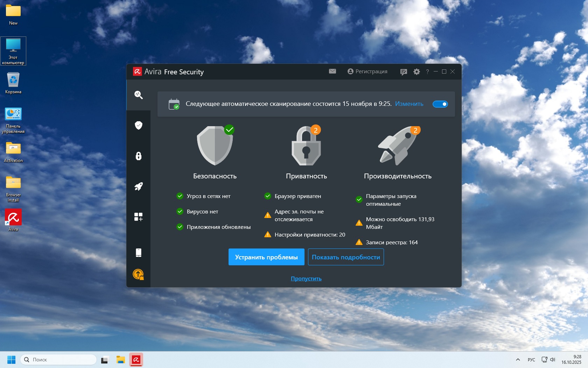Click the volume speaker icon in tray
The height and width of the screenshot is (368, 588).
[x=553, y=360]
